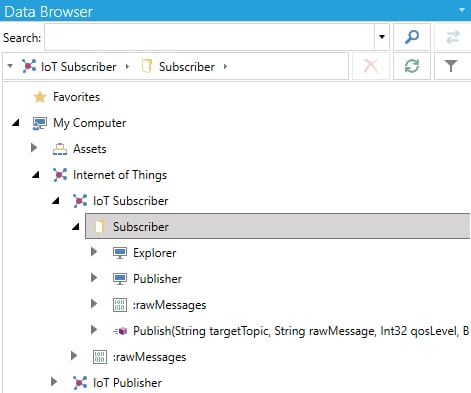The image size is (471, 393).
Task: Click the Subscriber folder icon in tree
Action: (100, 227)
